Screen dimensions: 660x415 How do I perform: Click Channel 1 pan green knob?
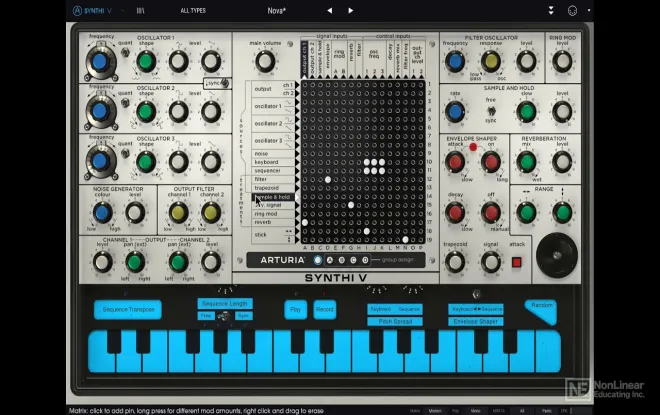[135, 262]
